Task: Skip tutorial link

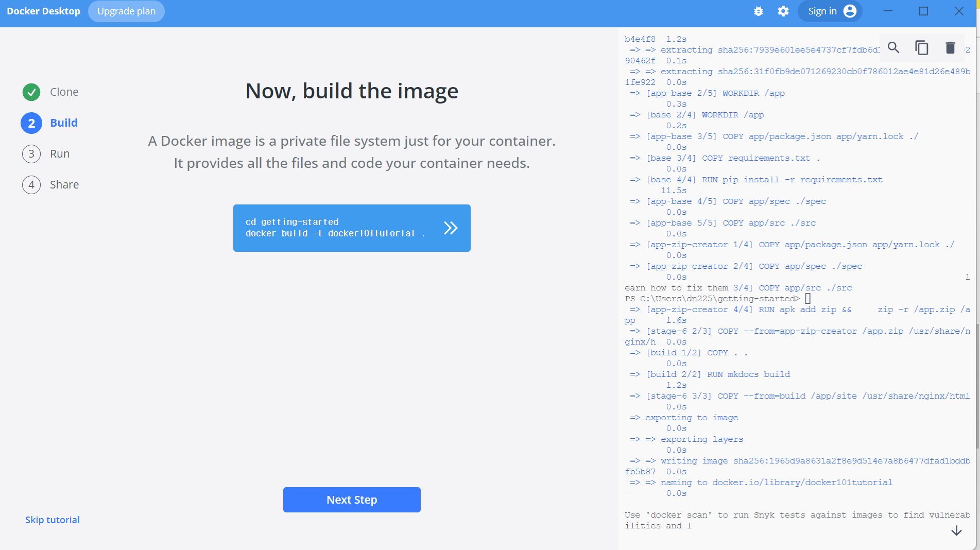Action: [53, 520]
